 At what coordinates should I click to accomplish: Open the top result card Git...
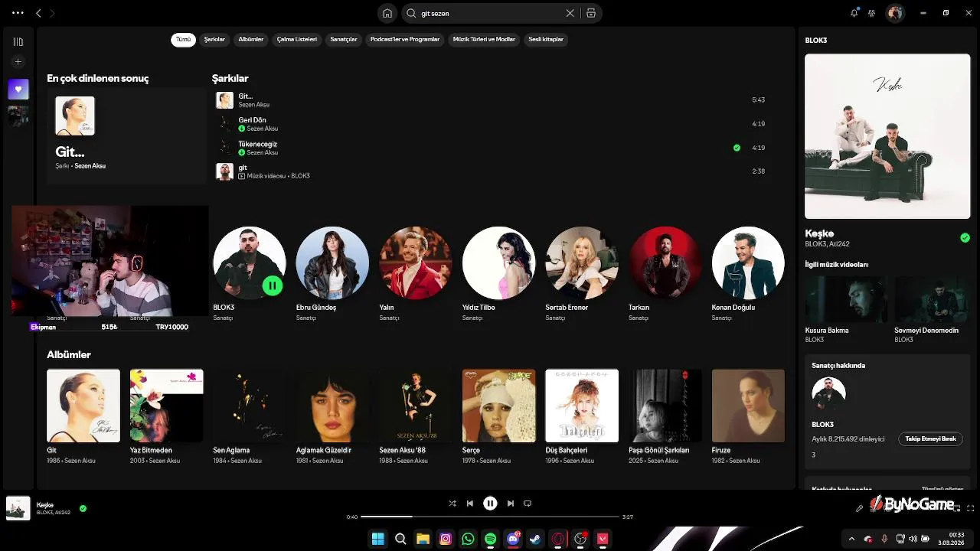(x=127, y=135)
